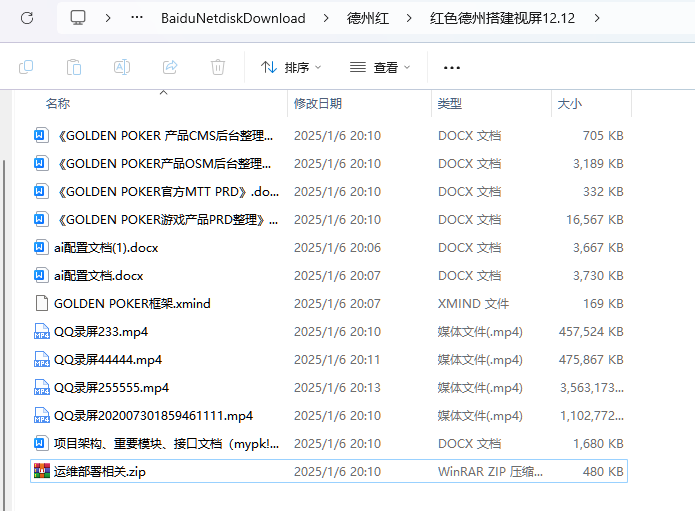Screen dimensions: 695x511
Task: Select GOLDEN POKER 产品CMS后台整理 document
Action: tap(329, 136)
